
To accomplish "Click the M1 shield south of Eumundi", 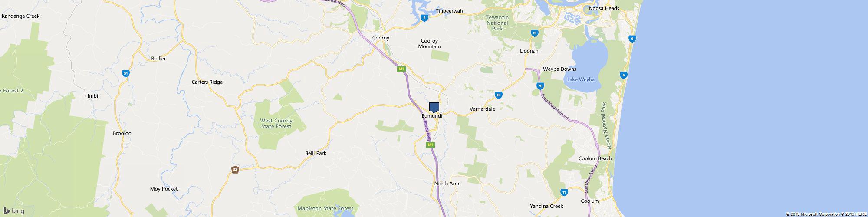I will [430, 145].
